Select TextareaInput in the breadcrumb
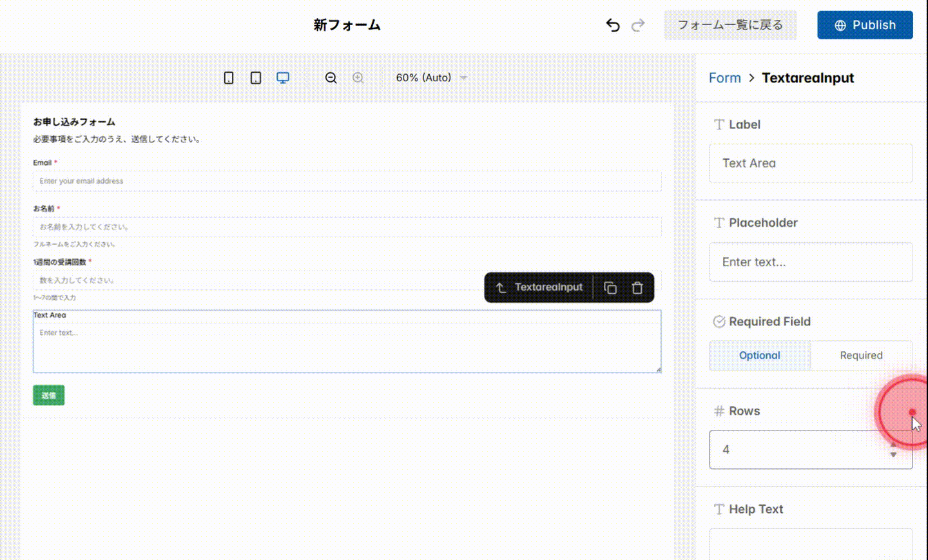The image size is (928, 560). click(x=807, y=77)
